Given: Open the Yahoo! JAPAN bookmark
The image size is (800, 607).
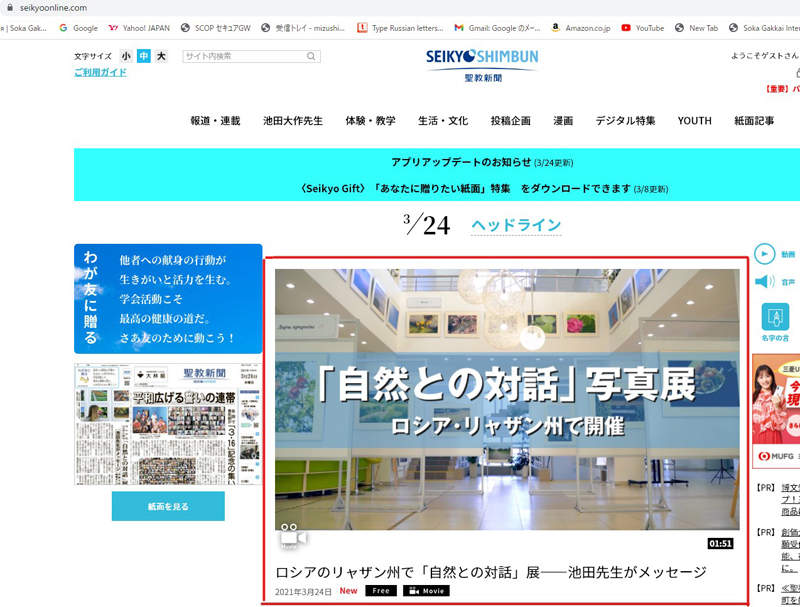Looking at the screenshot, I should (138, 28).
